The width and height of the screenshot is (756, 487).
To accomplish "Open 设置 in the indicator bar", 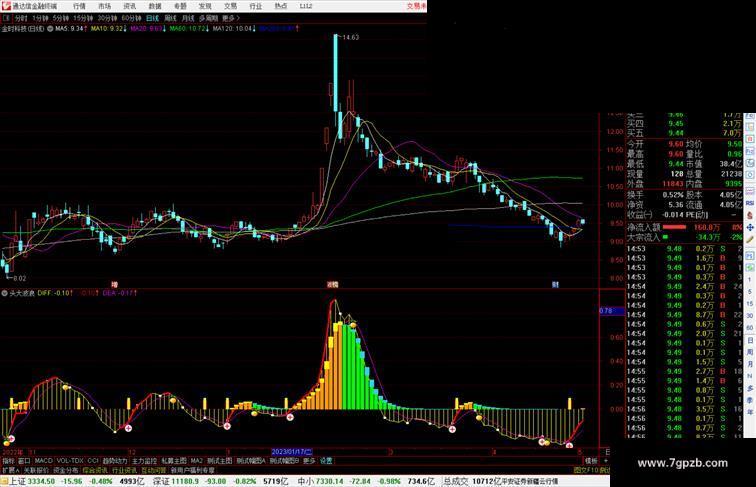I will point(326,461).
